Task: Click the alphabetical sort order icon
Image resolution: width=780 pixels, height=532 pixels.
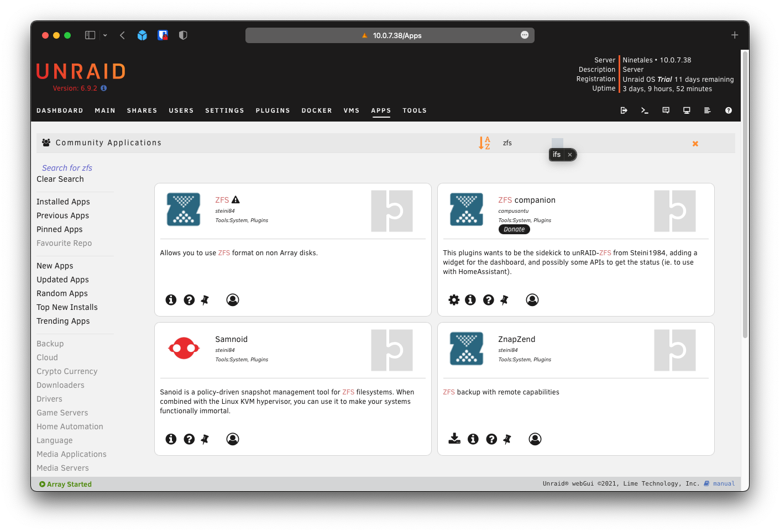Action: (x=484, y=143)
